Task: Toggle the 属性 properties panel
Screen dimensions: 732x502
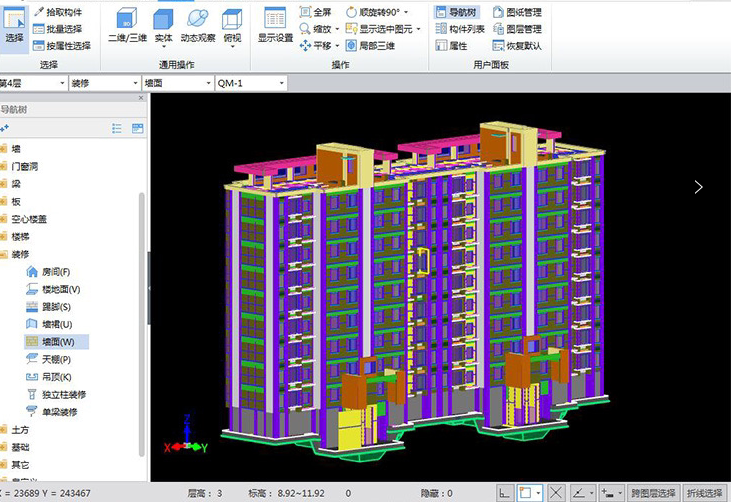Action: 451,46
